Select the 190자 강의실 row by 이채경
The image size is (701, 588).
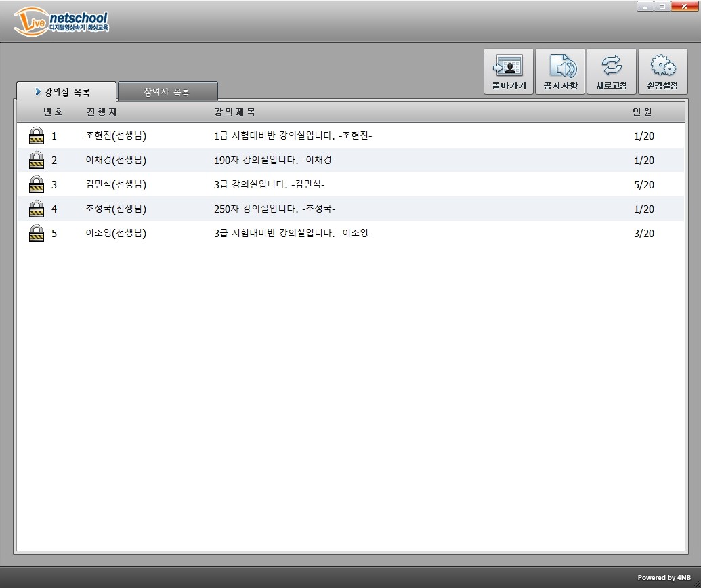[274, 161]
